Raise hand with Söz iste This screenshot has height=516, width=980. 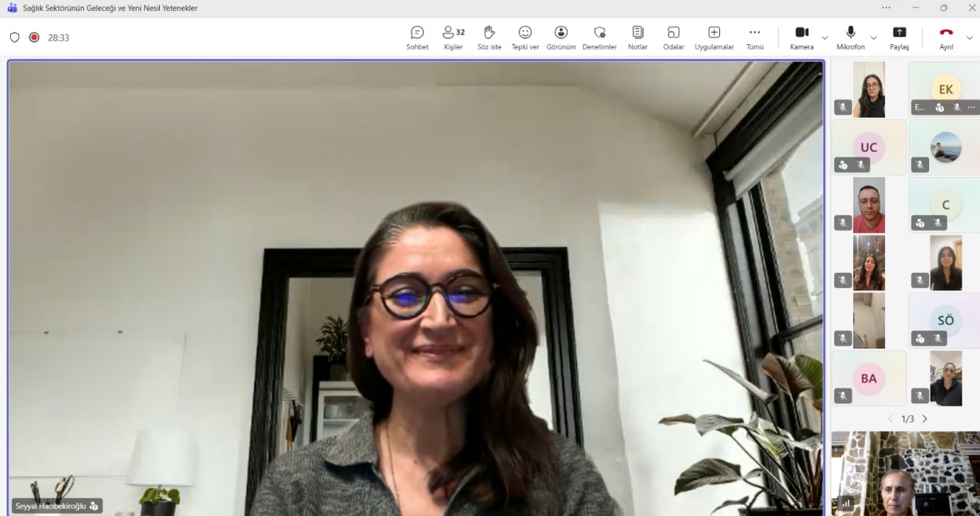point(489,38)
